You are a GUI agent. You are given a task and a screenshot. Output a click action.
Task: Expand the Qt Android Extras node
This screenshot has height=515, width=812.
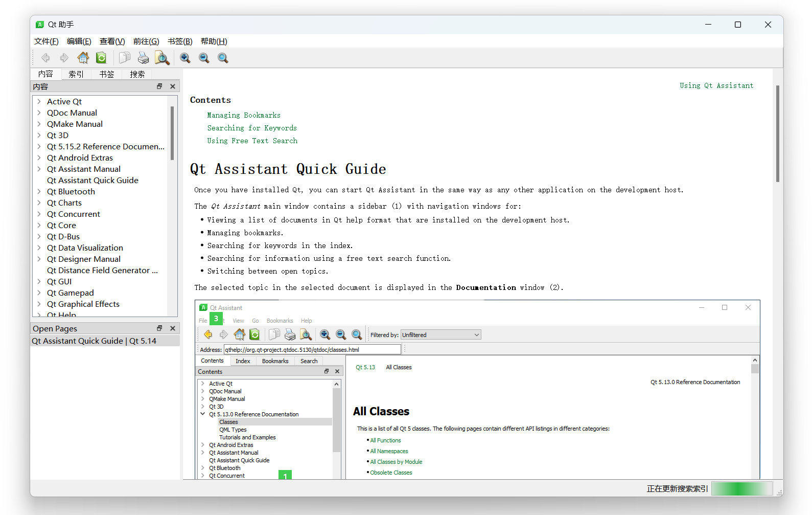tap(39, 158)
